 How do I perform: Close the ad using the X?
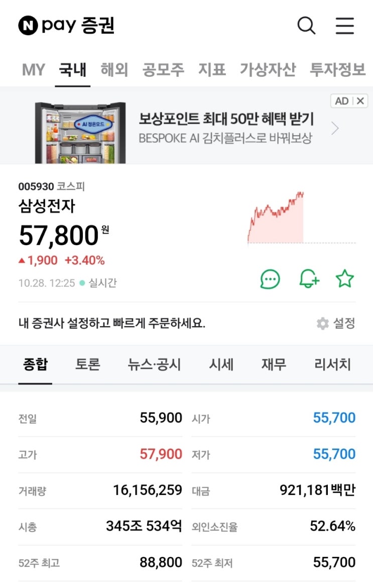(x=360, y=101)
